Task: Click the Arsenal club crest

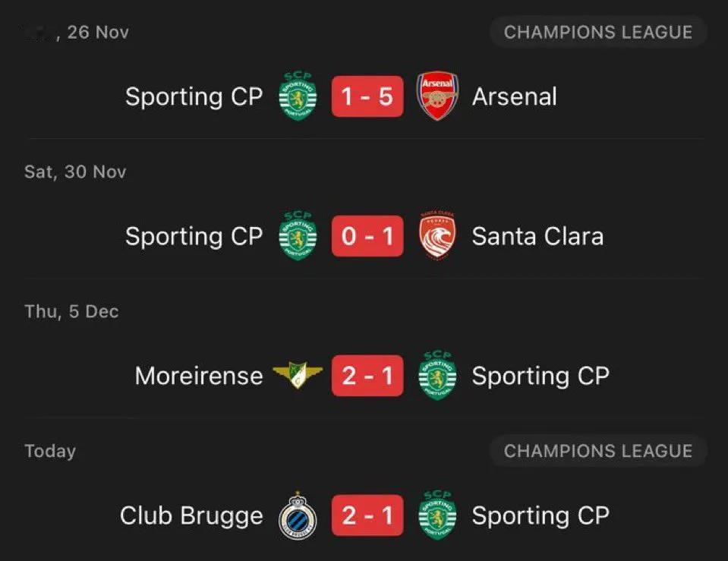Action: 437,96
